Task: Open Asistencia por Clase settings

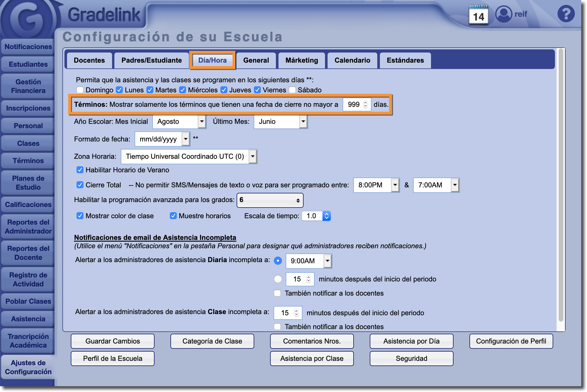Action: pos(312,359)
